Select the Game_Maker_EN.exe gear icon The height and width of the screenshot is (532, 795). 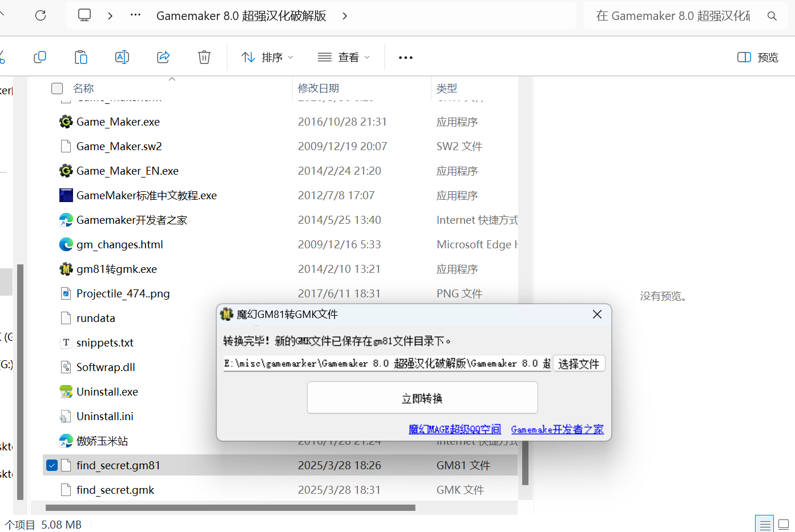coord(66,171)
